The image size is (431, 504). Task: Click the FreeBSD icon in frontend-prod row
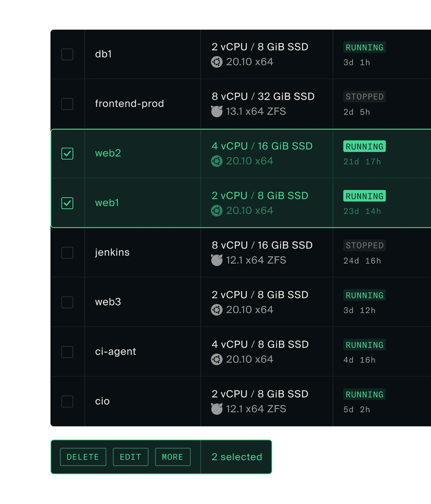217,112
